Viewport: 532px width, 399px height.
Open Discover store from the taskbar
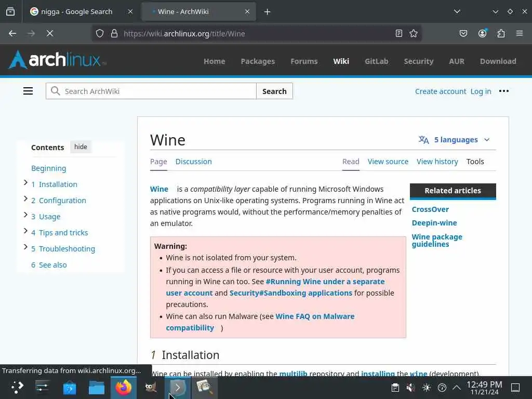point(70,388)
